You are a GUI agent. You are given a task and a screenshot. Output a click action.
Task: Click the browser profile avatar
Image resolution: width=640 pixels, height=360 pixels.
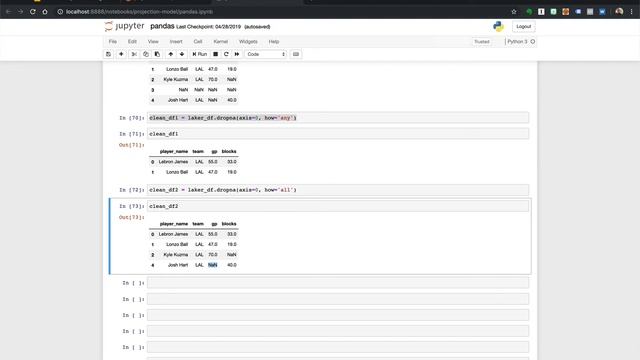(x=619, y=11)
